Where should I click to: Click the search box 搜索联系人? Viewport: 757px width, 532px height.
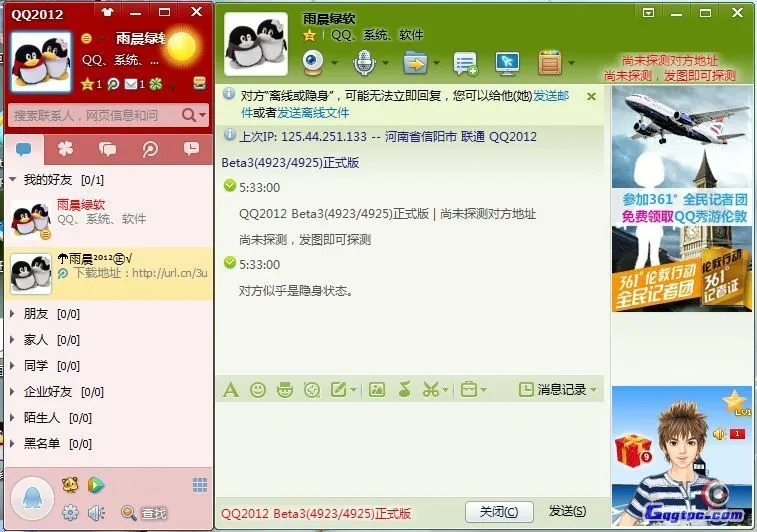click(94, 115)
